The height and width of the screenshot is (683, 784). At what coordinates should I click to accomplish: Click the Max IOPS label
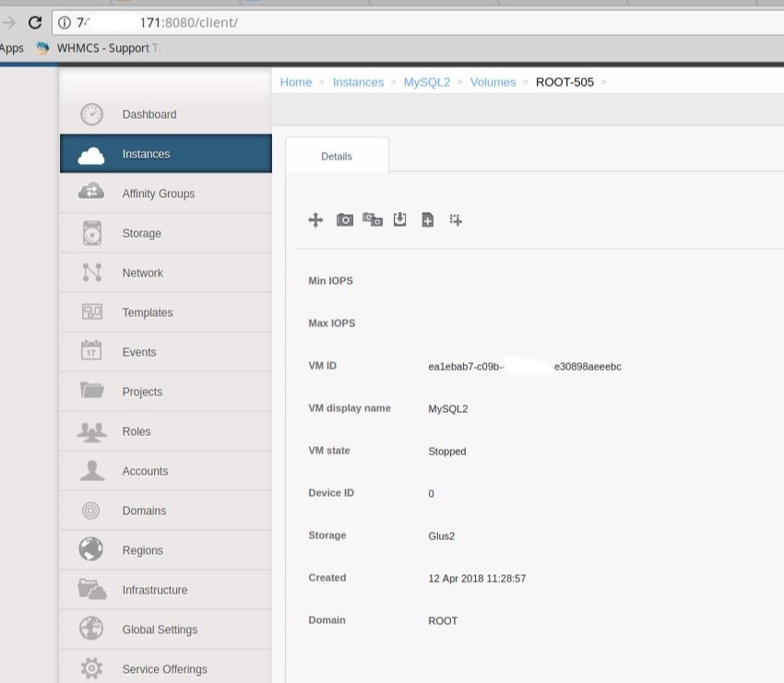coord(331,324)
